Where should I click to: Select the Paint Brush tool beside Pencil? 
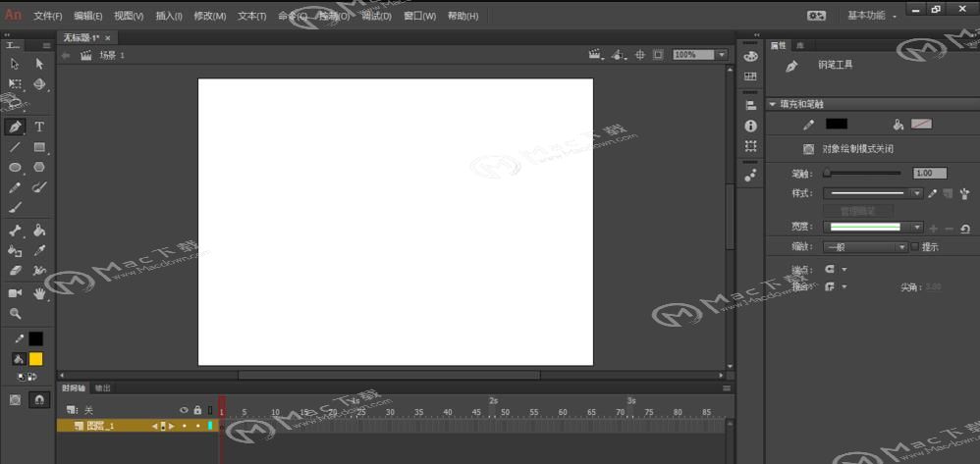click(39, 186)
